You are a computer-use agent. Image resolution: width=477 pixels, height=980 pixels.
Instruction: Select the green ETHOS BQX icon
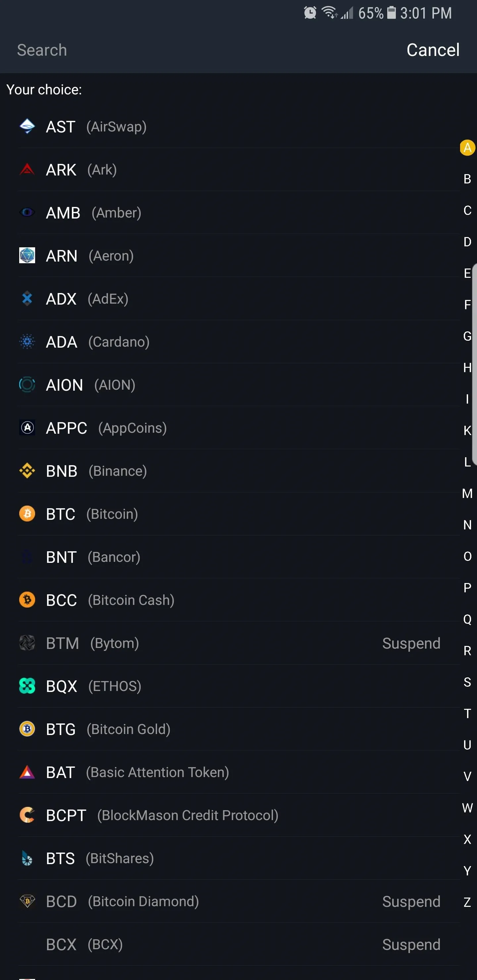click(27, 686)
